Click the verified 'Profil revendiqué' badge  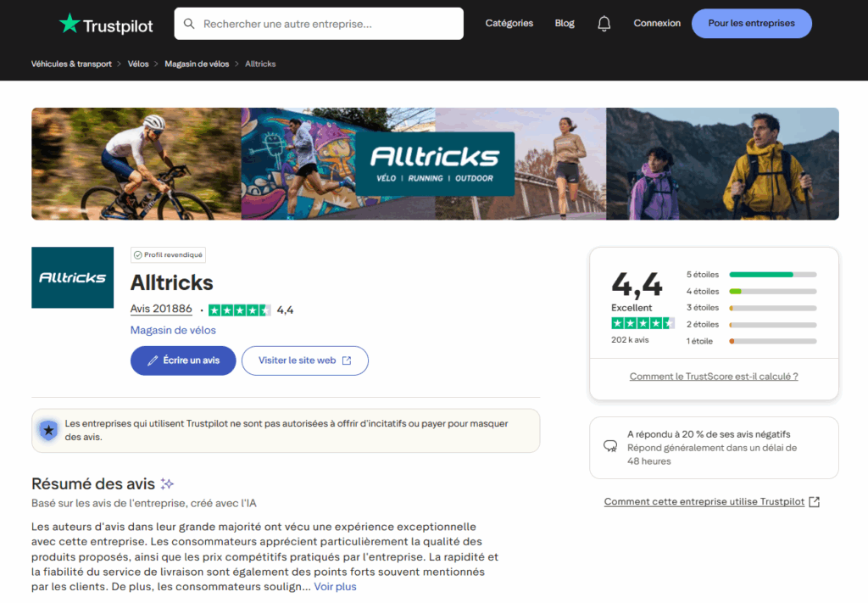pyautogui.click(x=168, y=254)
